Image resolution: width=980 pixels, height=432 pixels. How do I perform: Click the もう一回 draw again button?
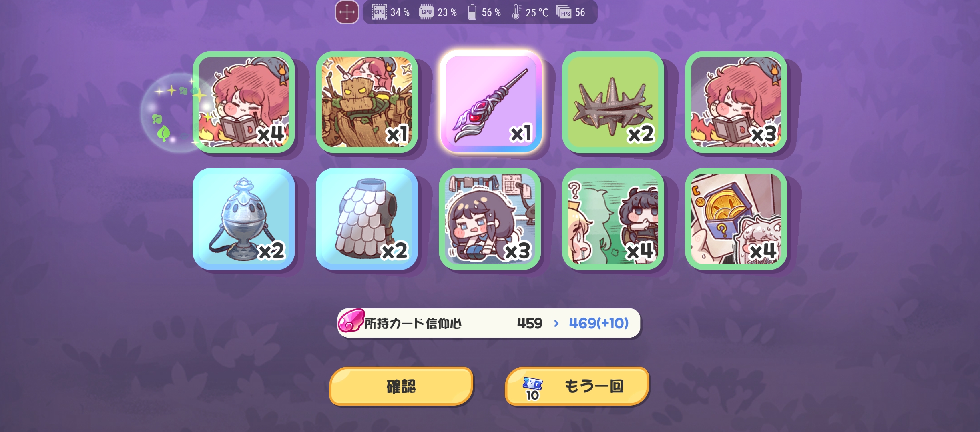[577, 386]
